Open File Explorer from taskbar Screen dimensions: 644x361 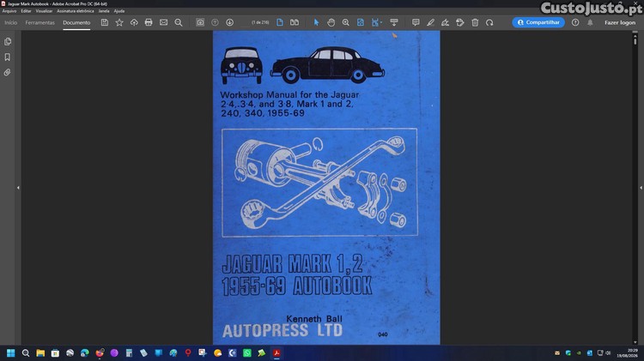[x=40, y=352]
